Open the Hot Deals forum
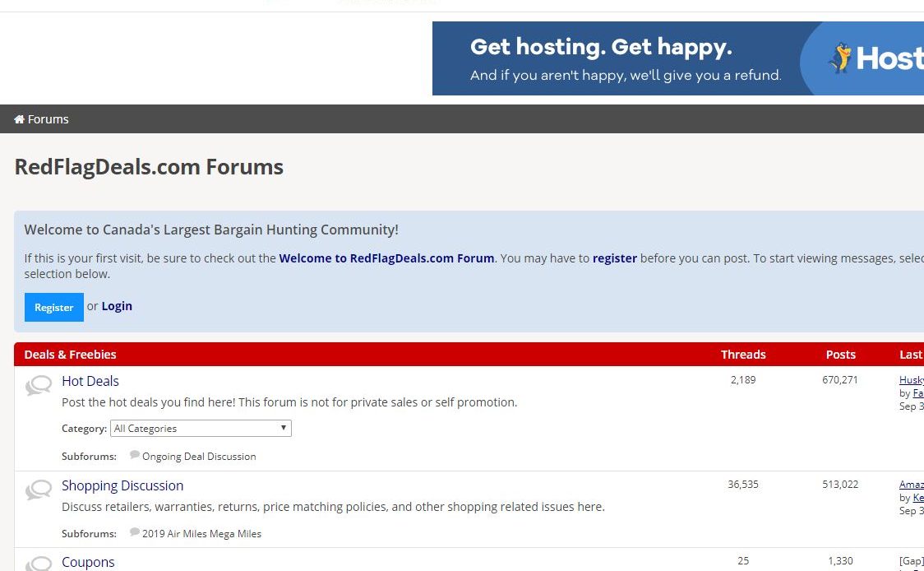The width and height of the screenshot is (924, 571). coord(90,381)
